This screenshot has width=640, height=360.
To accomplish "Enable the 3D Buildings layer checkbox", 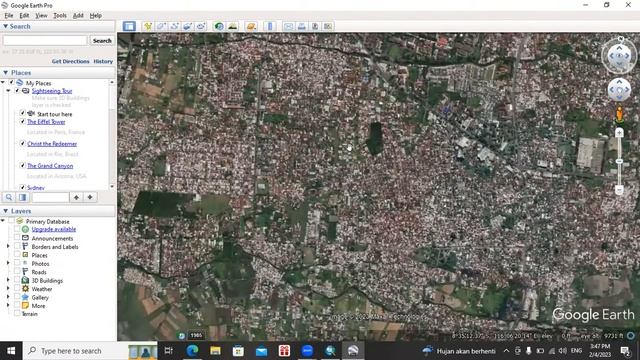I will pos(17,280).
